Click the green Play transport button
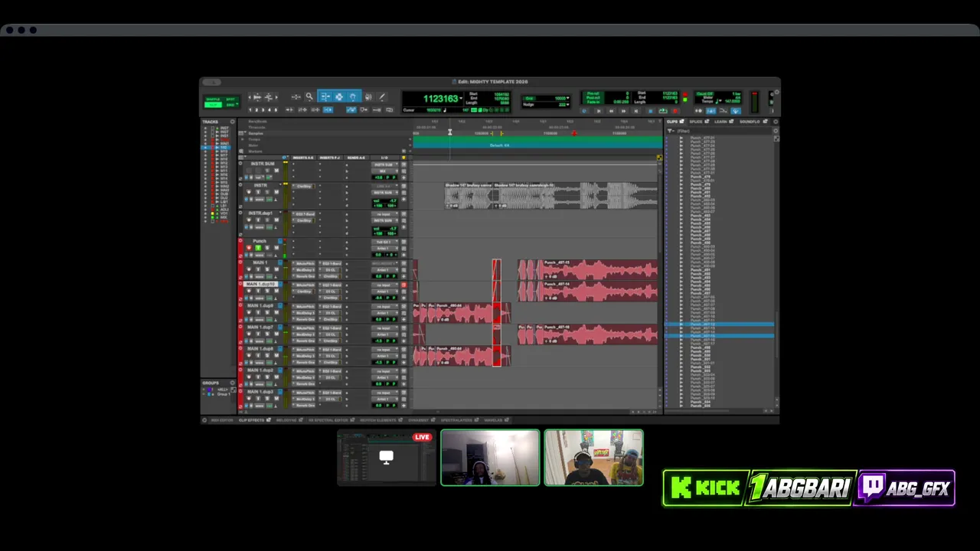This screenshot has width=980, height=551. 663,111
